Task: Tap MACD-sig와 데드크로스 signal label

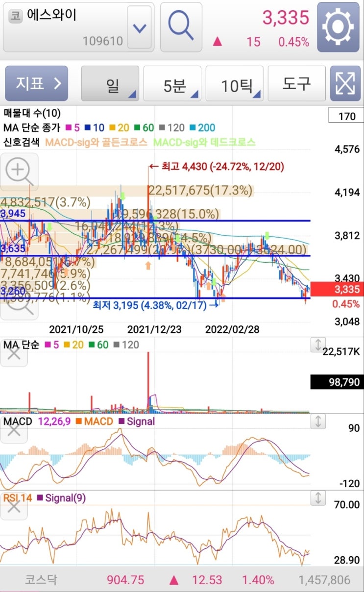Action: (204, 142)
